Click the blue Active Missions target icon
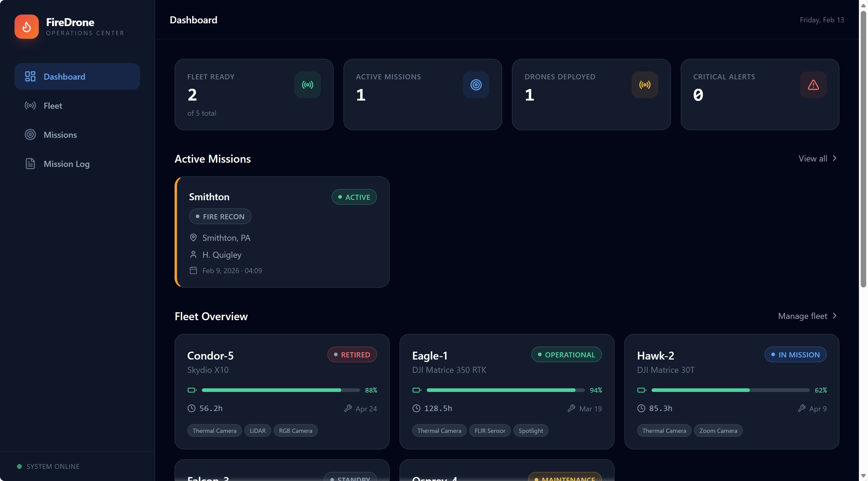Viewport: 868px width, 481px height. [476, 85]
